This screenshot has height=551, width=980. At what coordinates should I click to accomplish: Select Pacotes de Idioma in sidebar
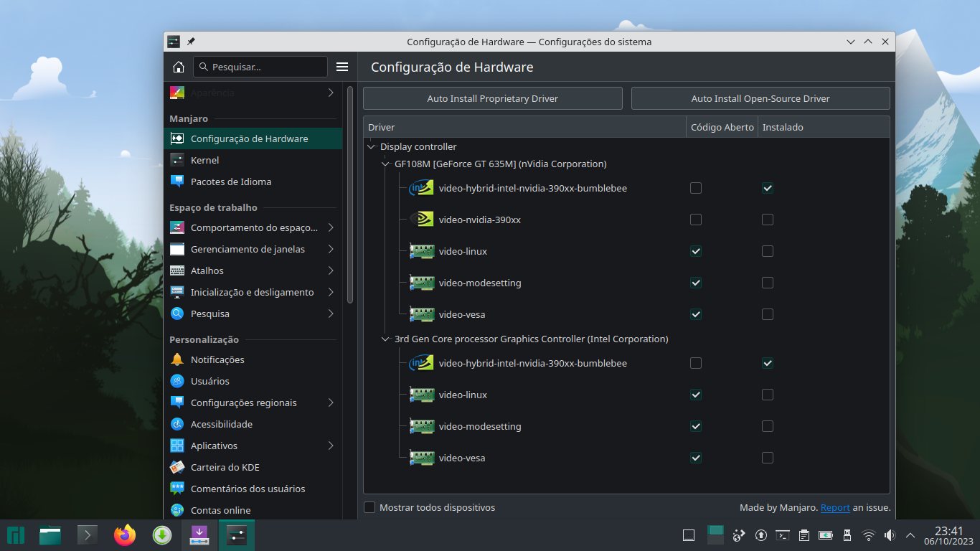coord(231,182)
